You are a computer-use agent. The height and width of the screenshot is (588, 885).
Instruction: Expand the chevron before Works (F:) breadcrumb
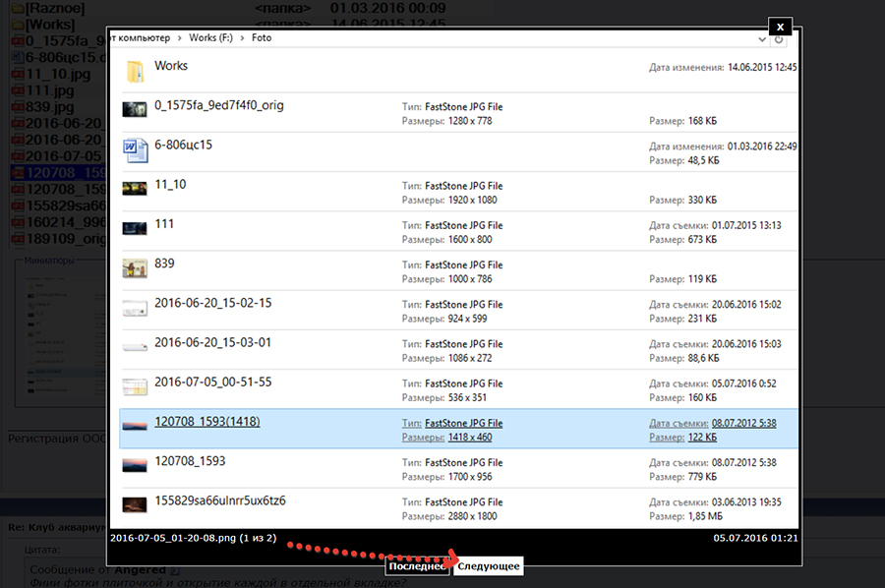pos(179,38)
